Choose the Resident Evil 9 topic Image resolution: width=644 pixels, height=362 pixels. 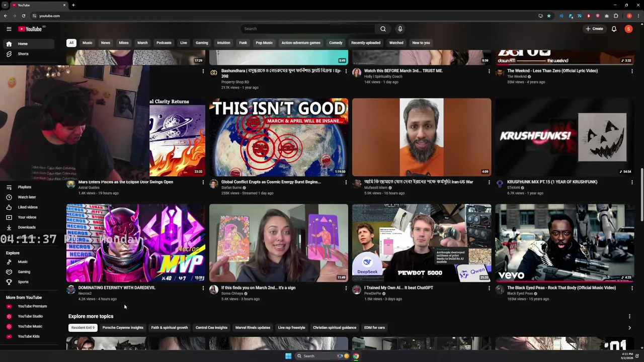(x=83, y=328)
